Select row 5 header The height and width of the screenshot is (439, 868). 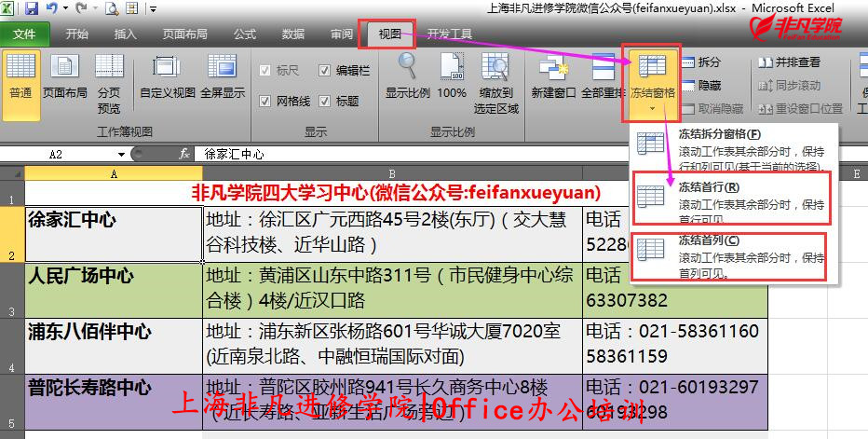click(x=12, y=402)
